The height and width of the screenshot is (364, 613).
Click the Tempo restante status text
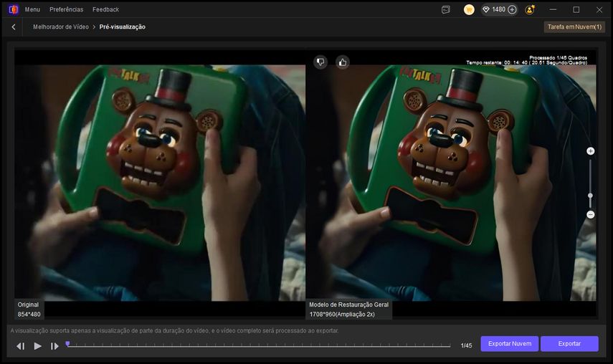(526, 62)
